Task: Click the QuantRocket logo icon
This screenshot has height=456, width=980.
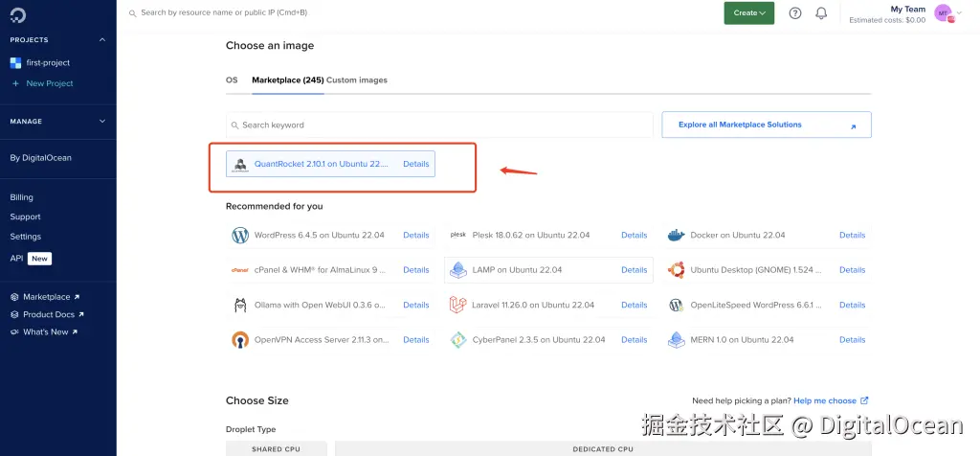Action: coord(240,165)
